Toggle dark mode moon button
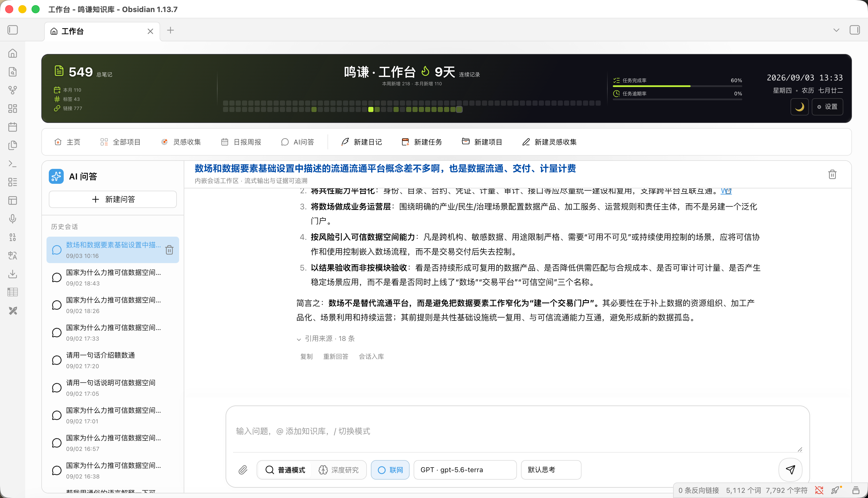The height and width of the screenshot is (498, 868). [799, 107]
